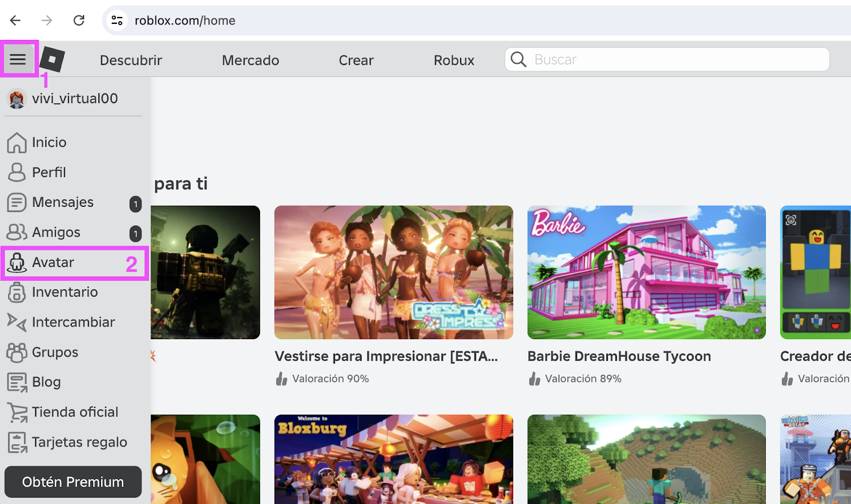Open vivi_virtual00 profile name link
The height and width of the screenshot is (504, 851).
tap(75, 99)
